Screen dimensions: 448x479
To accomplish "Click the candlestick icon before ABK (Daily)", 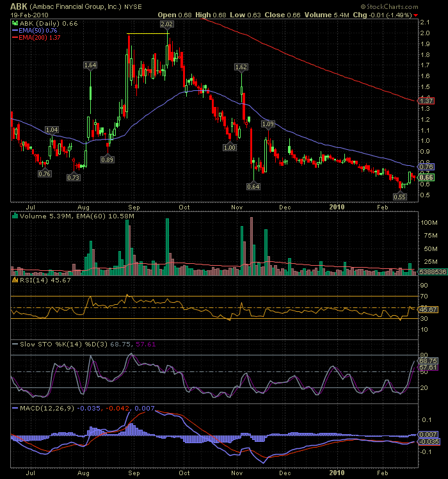I will click(15, 23).
